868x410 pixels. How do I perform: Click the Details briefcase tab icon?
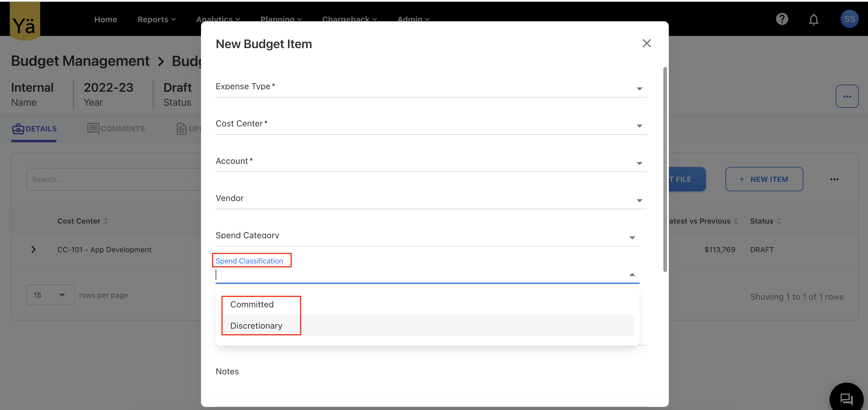pos(18,129)
